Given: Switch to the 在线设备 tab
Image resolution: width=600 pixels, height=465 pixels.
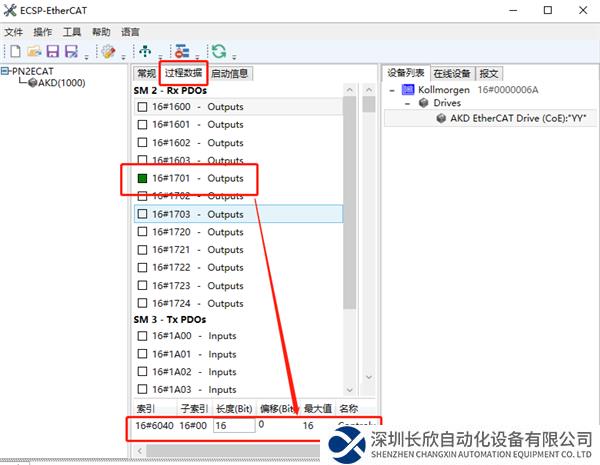Looking at the screenshot, I should click(x=451, y=73).
